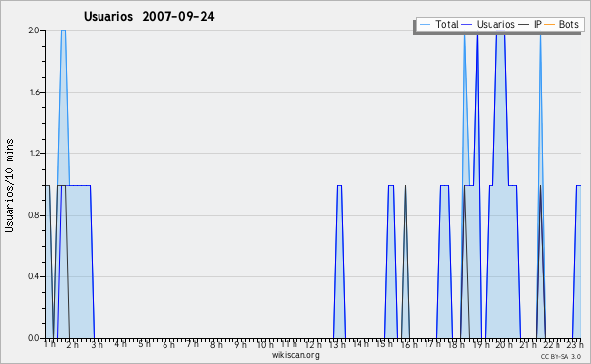Click the "Usuarios/10 mins" y-axis label
Viewport: 591px width, 364px height.
[9, 185]
